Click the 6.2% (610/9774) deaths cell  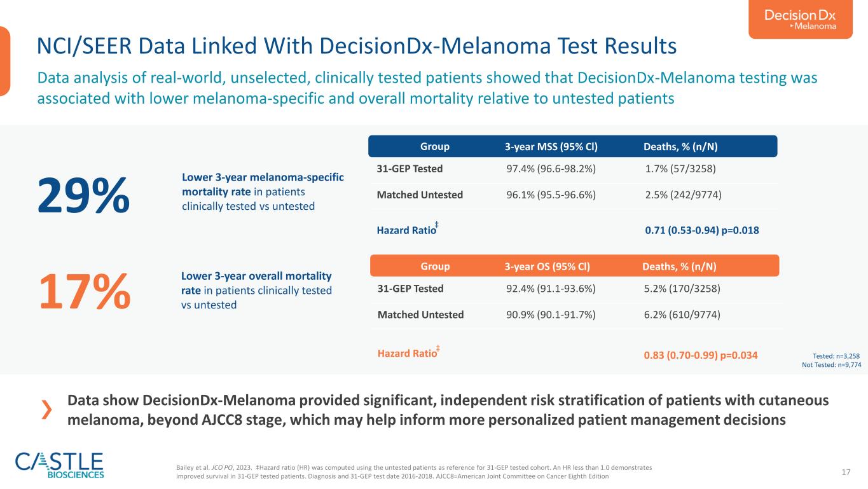[x=682, y=314]
